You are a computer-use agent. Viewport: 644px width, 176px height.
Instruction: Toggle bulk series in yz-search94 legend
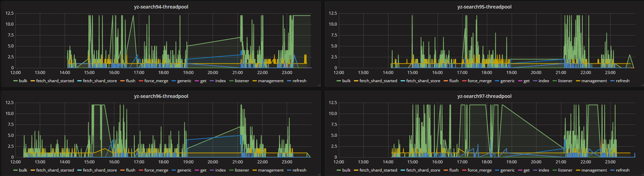pyautogui.click(x=23, y=81)
